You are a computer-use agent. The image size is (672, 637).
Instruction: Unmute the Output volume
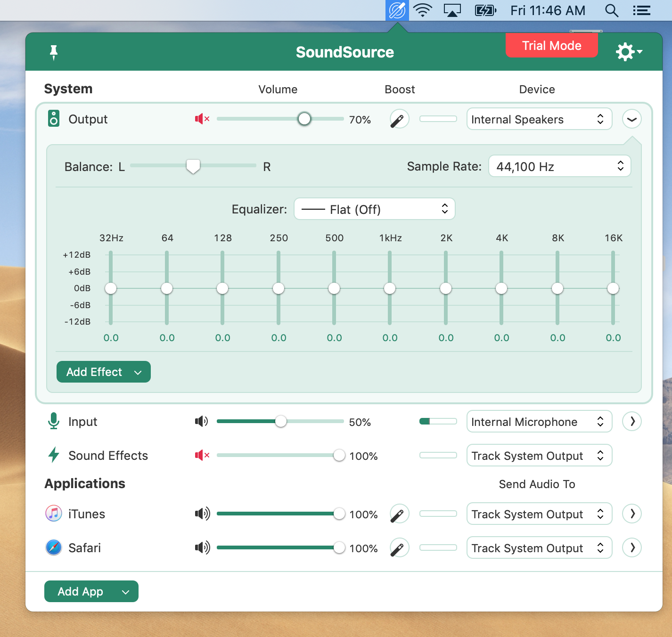pyautogui.click(x=202, y=119)
